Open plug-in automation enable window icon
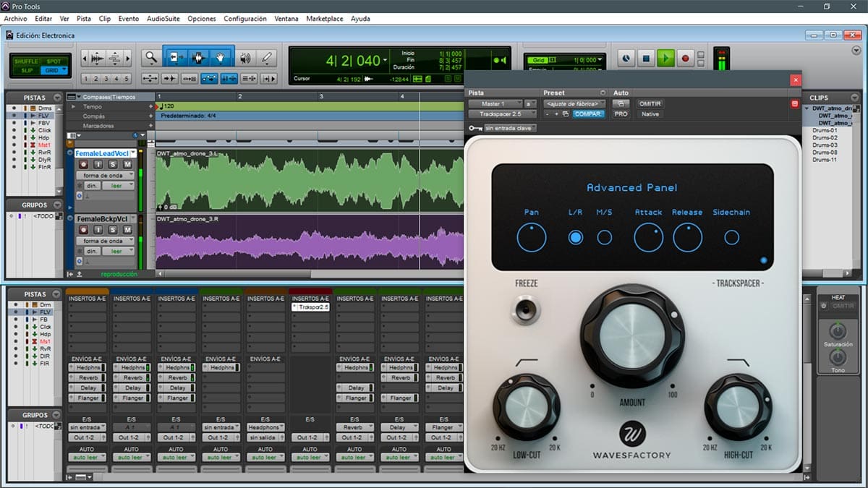868x488 pixels. (621, 103)
